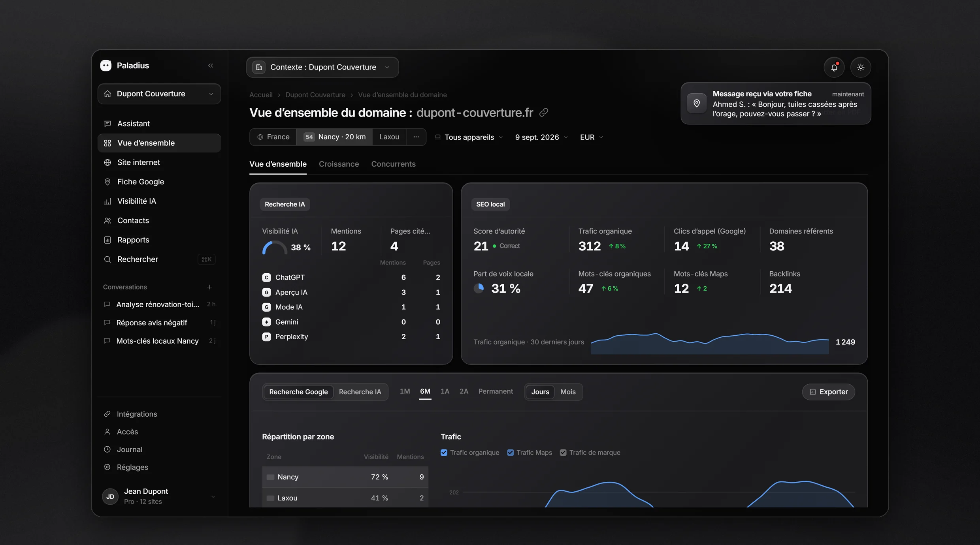Viewport: 980px width, 545px height.
Task: Click the 30 derniers jours traffic sparkline
Action: 710,343
